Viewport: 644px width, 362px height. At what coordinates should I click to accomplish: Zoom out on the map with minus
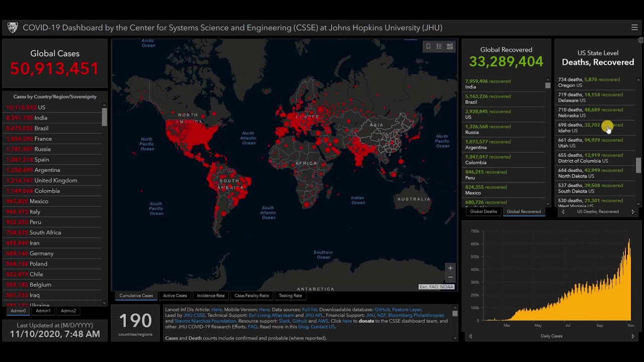450,277
